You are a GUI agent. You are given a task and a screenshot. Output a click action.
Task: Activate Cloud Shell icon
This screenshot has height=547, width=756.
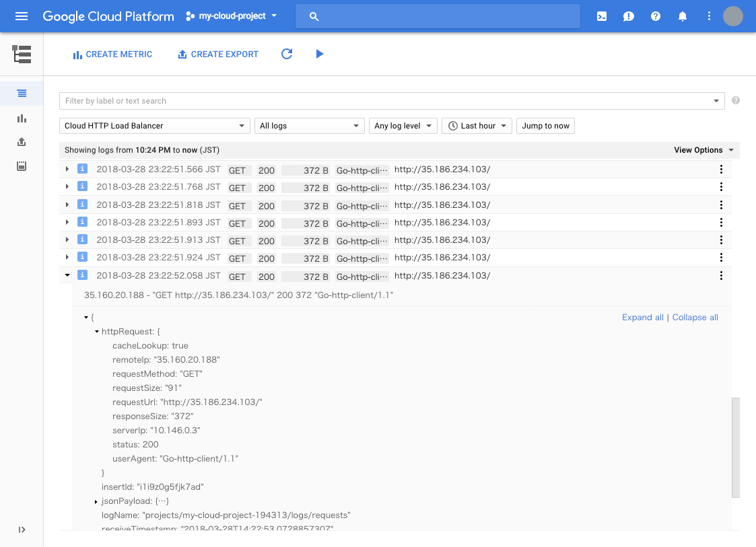pos(602,16)
